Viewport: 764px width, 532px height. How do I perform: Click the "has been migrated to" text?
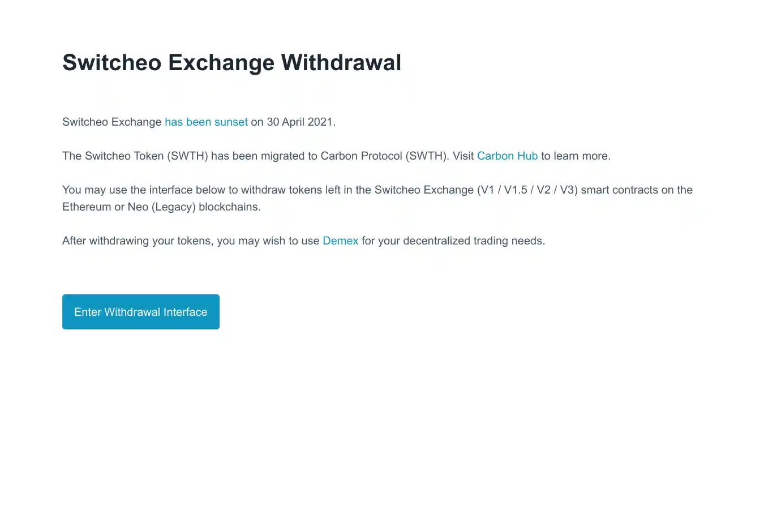pos(264,156)
